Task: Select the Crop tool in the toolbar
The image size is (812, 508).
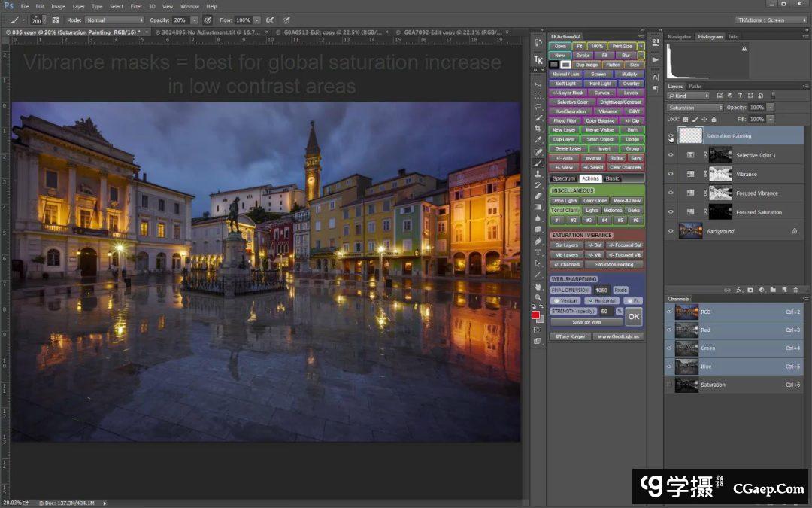Action: coord(538,129)
